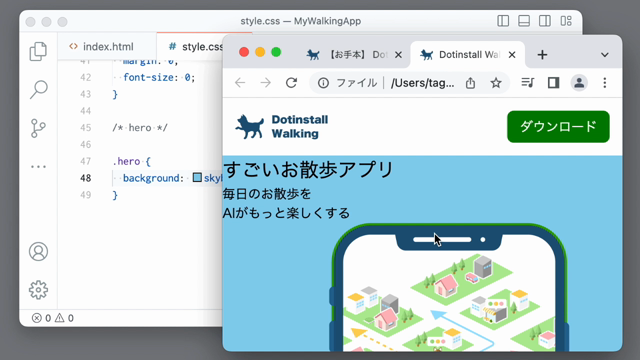Minimize the Chrome window with yellow button
This screenshot has height=360, width=640.
click(260, 52)
